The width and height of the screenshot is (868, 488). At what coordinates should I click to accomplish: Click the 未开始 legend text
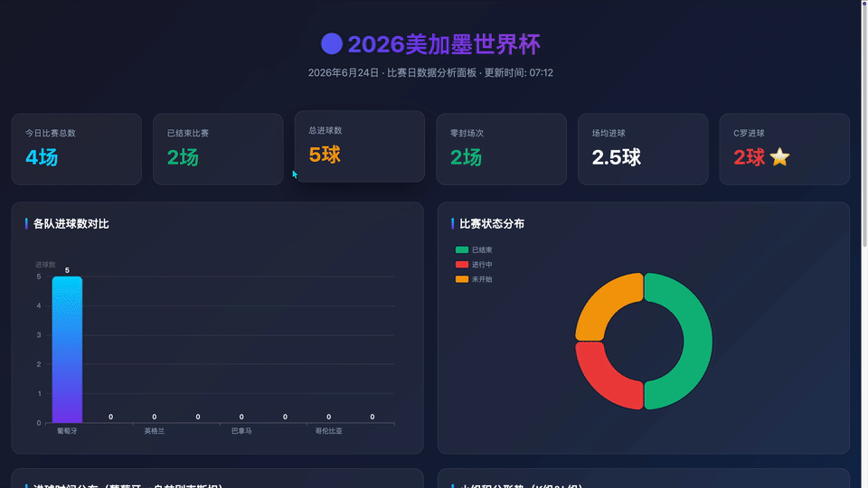[x=482, y=279]
